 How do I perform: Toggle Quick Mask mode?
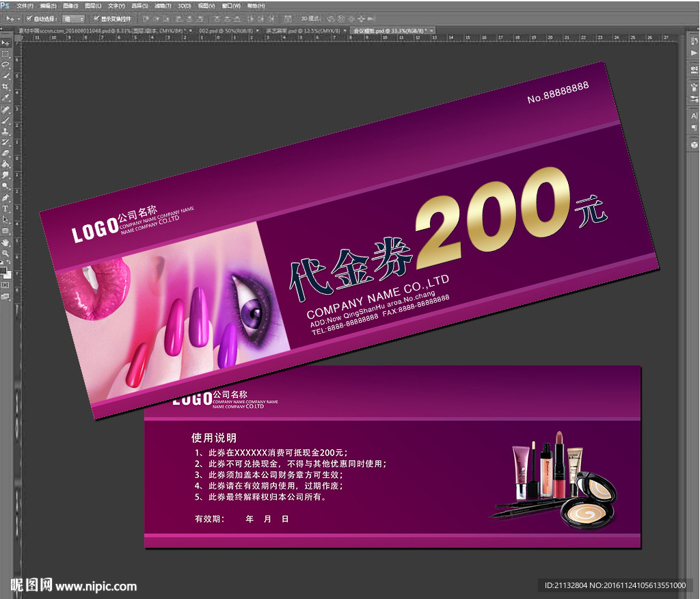(x=5, y=285)
